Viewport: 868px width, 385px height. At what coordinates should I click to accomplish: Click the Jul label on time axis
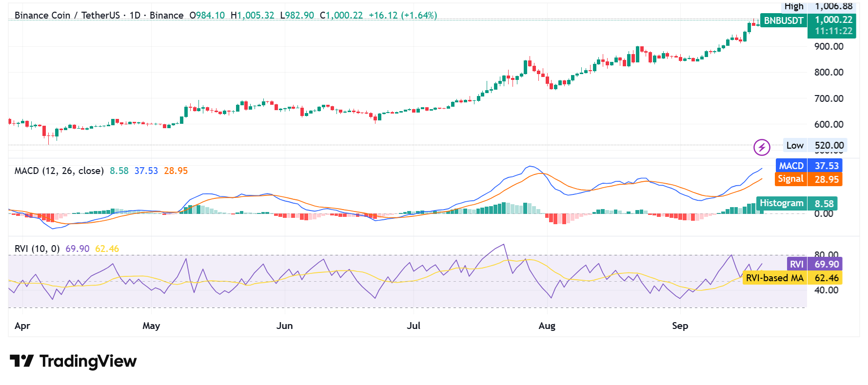coord(414,326)
